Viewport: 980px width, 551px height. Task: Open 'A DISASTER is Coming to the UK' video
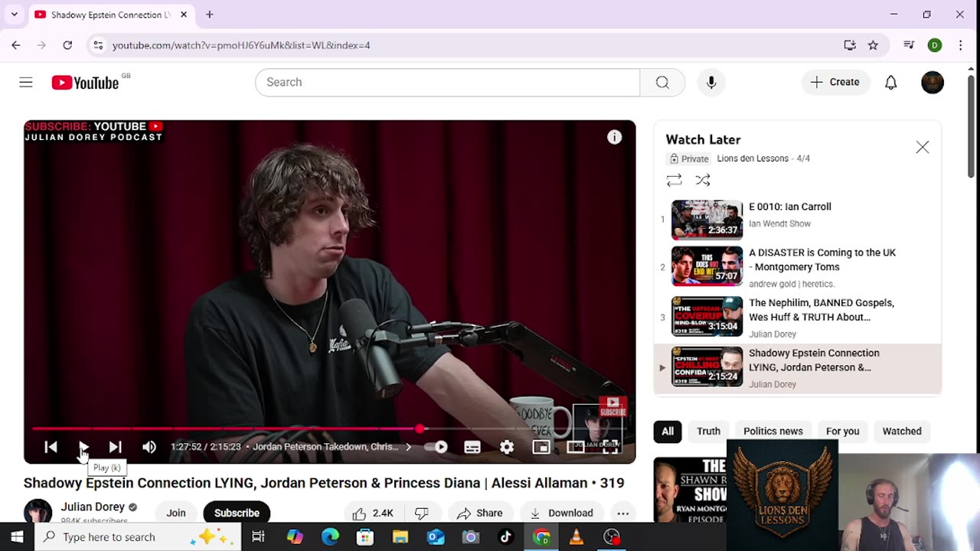pyautogui.click(x=796, y=267)
